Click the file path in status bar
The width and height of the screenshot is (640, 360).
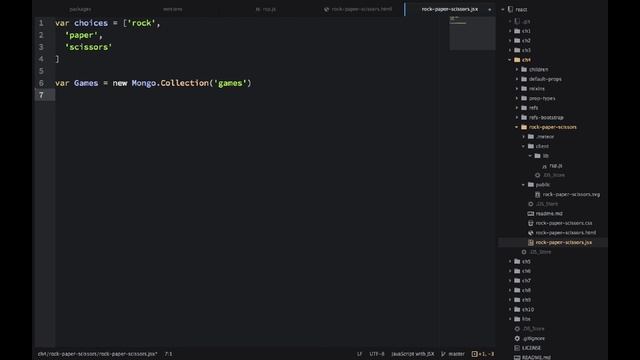point(97,354)
